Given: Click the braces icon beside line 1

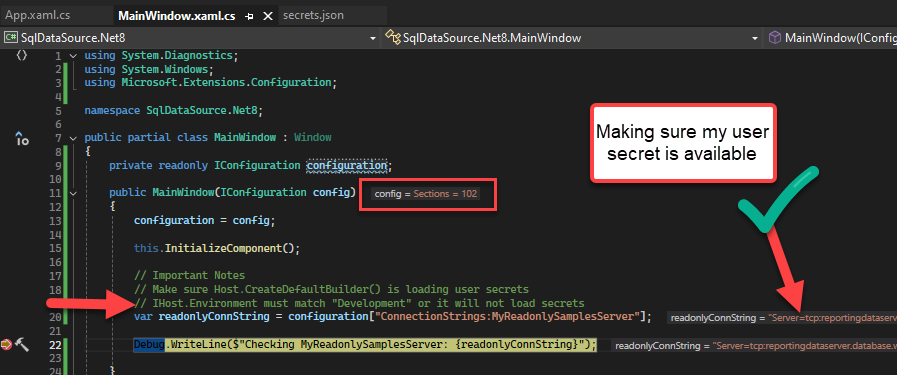Looking at the screenshot, I should pyautogui.click(x=22, y=55).
